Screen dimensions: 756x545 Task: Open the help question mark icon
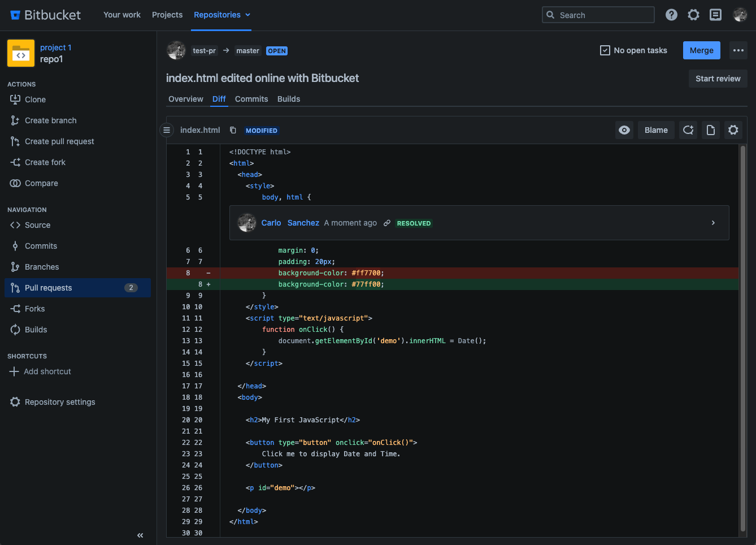point(671,15)
